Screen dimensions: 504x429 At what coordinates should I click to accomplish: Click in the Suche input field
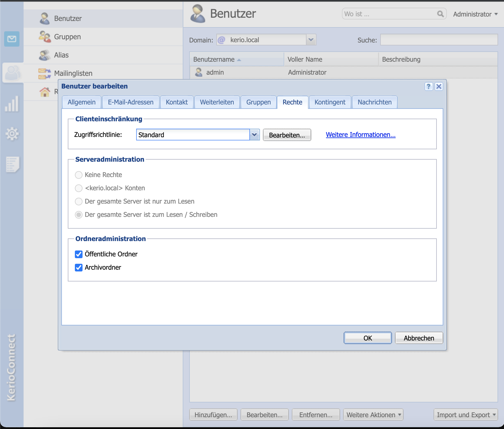(439, 40)
